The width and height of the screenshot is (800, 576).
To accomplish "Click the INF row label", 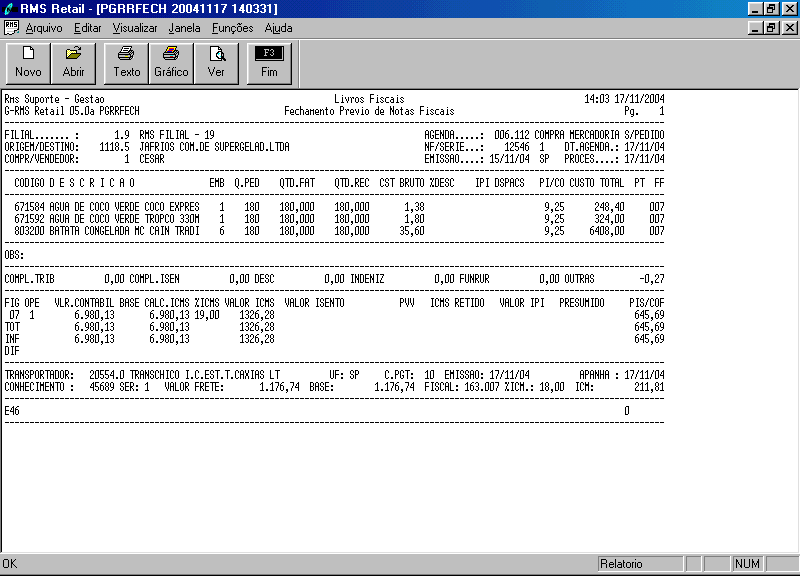I will pyautogui.click(x=12, y=339).
